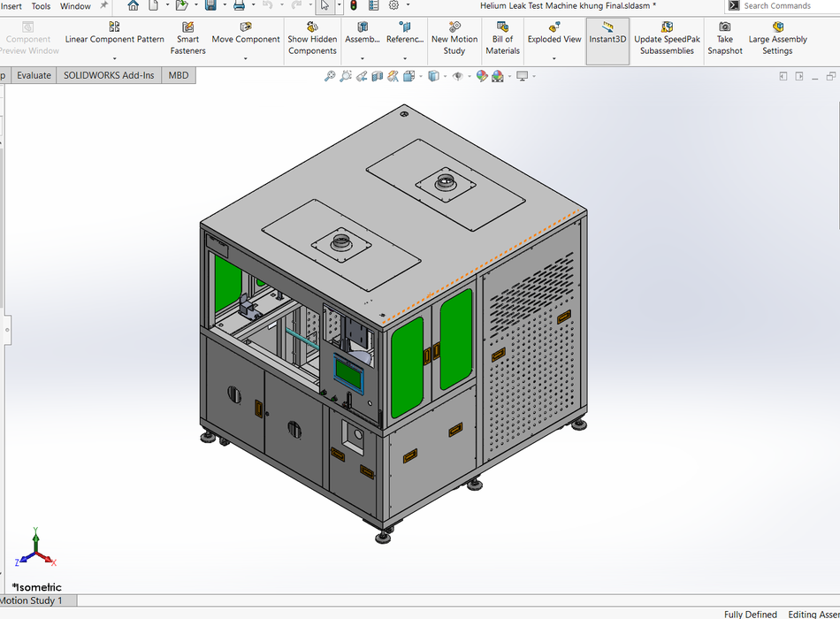This screenshot has width=840, height=619.
Task: Expand the Exploded View dropdown arrow
Action: point(554,58)
